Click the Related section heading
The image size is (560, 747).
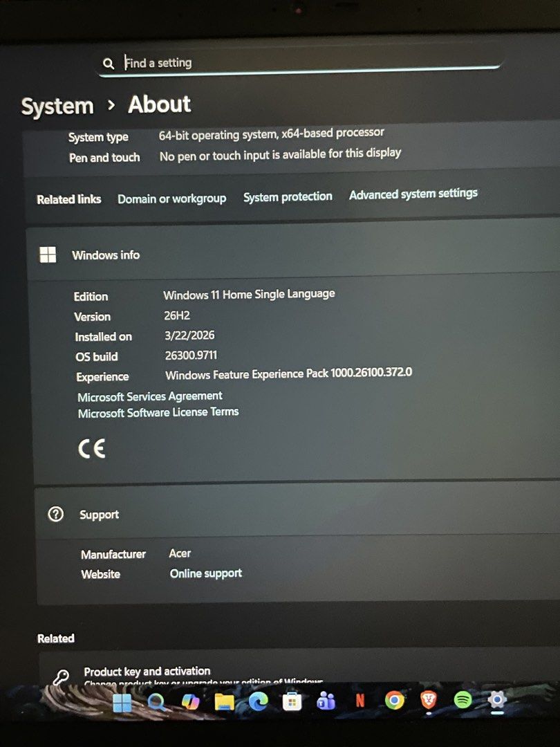tap(56, 638)
